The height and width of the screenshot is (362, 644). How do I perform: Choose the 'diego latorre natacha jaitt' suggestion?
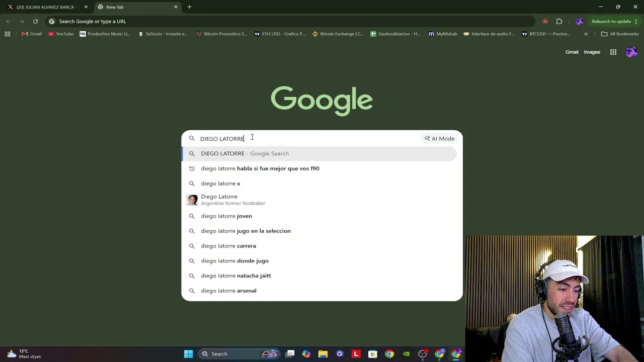[x=319, y=276]
